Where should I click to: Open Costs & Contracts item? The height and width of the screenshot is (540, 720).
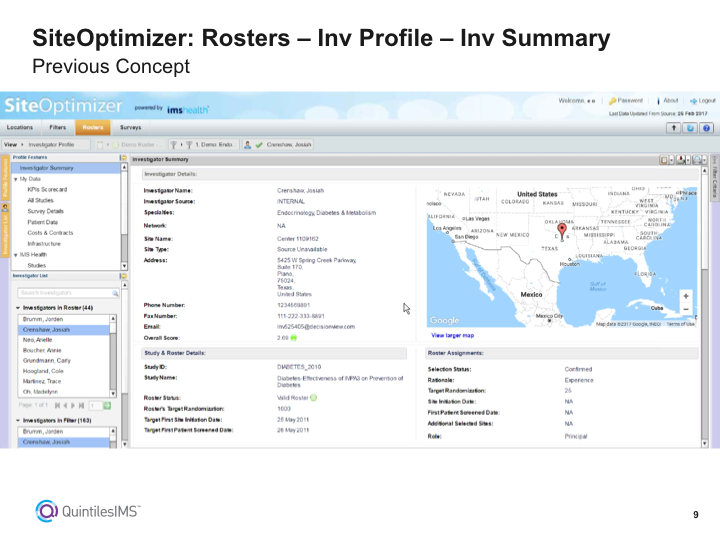50,233
